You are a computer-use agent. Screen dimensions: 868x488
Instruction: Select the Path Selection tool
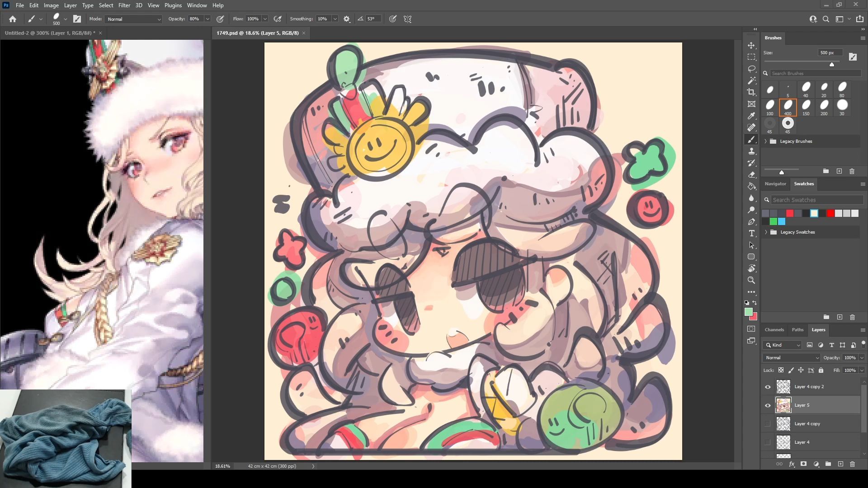point(751,245)
